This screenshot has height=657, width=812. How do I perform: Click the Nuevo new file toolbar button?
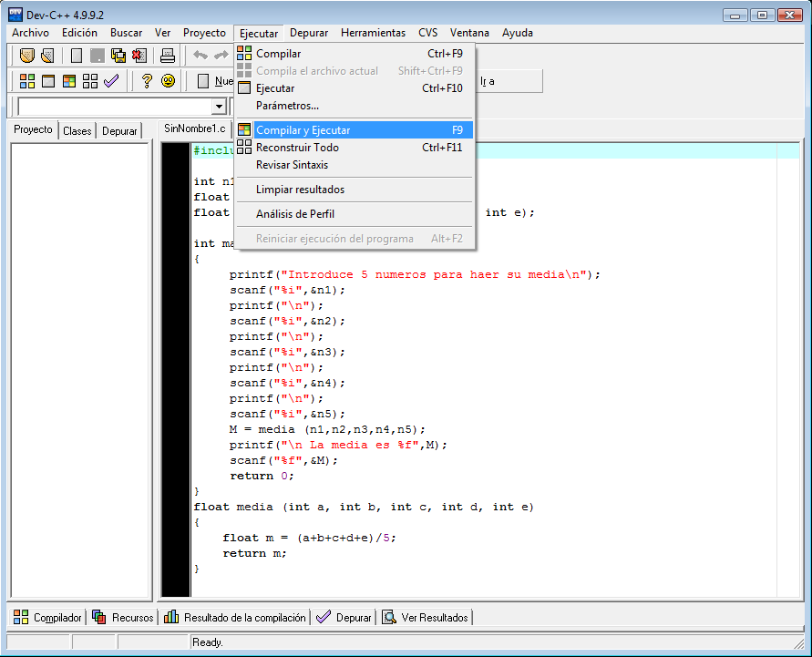pos(215,81)
